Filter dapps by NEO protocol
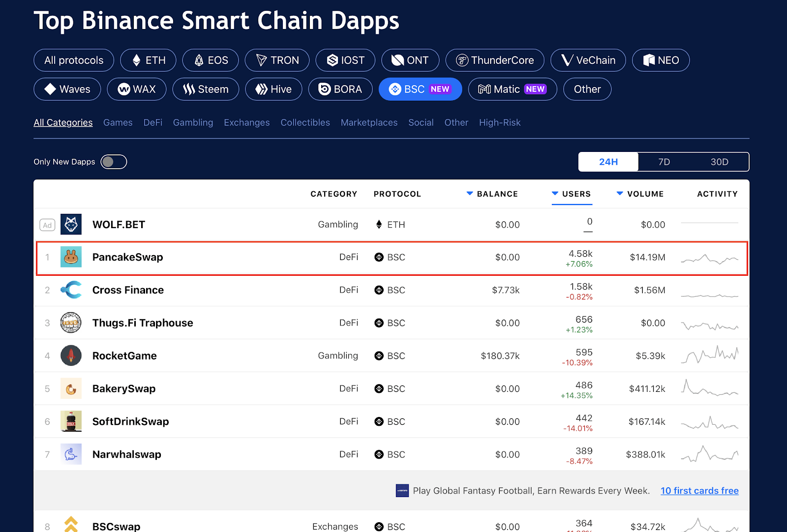This screenshot has height=532, width=787. point(661,60)
